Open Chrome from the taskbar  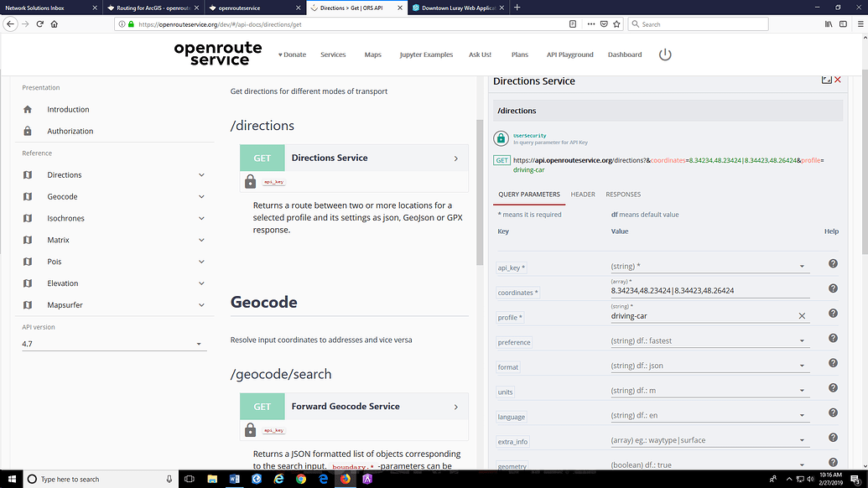point(300,479)
